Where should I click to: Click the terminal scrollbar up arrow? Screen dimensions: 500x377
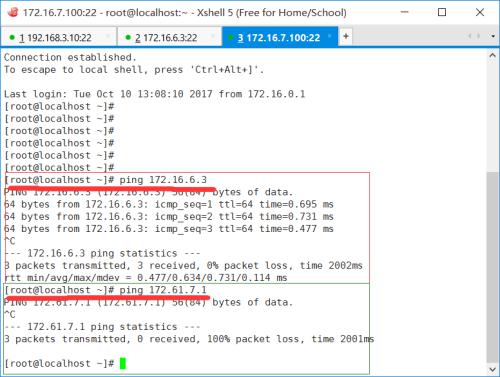492,56
